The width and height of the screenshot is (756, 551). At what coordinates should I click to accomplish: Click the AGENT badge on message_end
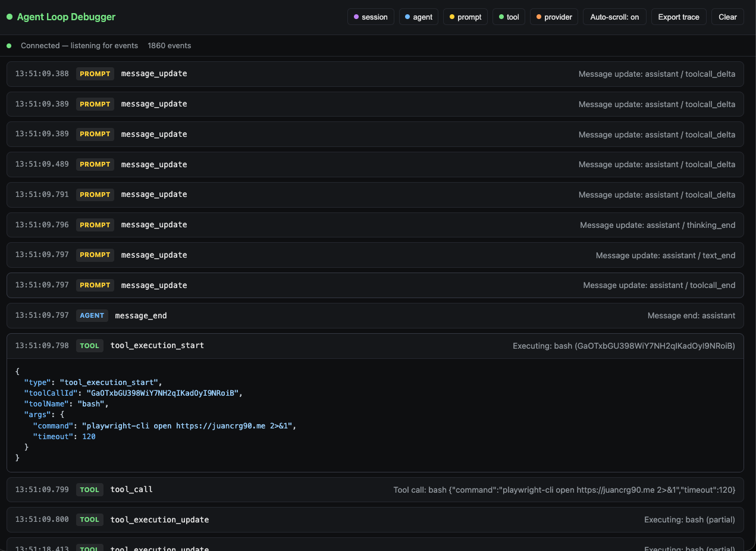click(x=92, y=315)
